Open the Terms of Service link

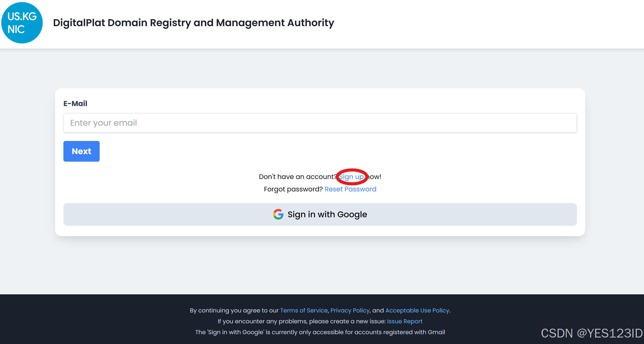[304, 310]
